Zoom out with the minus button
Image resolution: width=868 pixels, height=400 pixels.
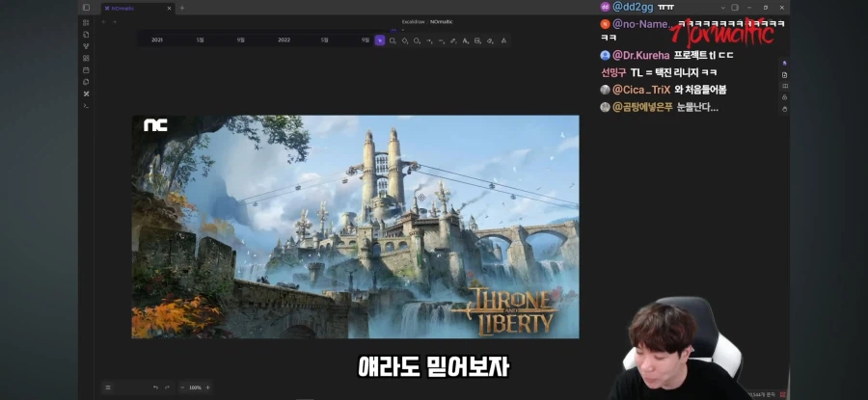click(x=182, y=387)
